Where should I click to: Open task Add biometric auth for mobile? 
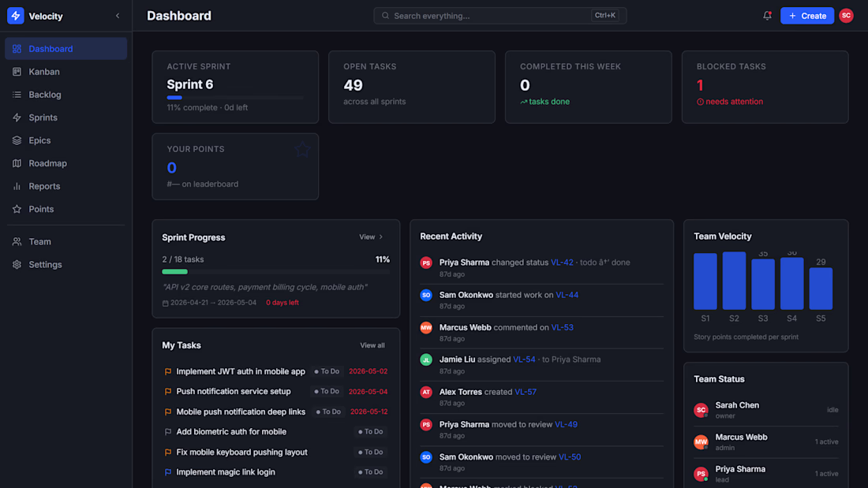[231, 431]
